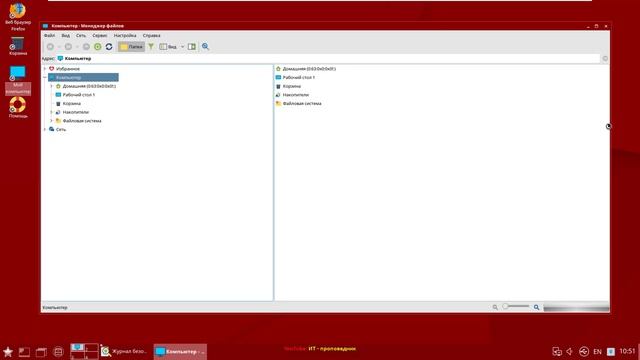Expand the Домашняя tree node
This screenshot has width=640, height=360.
51,86
